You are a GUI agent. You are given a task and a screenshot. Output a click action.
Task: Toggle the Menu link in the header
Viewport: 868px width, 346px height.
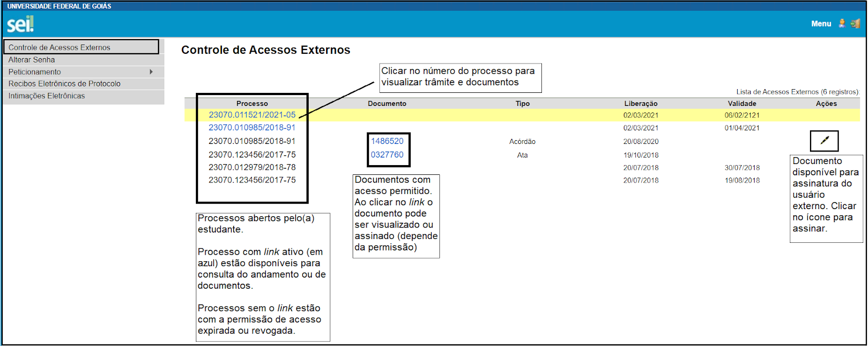[x=821, y=23]
